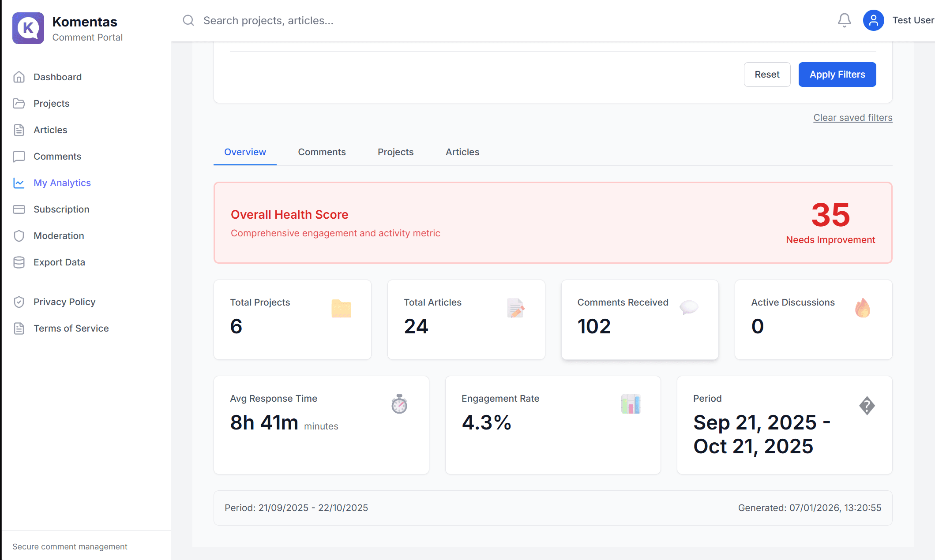Click the Period question mark icon
This screenshot has width=935, height=560.
(867, 406)
